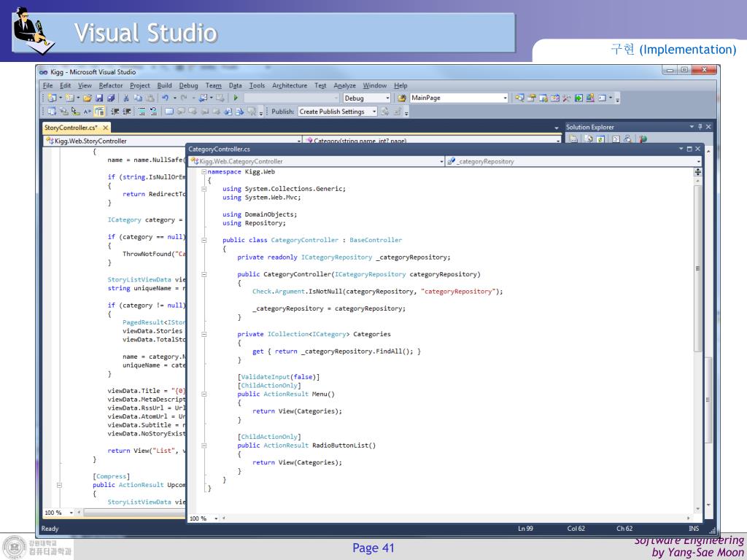Open the Analyze menu
Screen dimensions: 747x560
coord(344,86)
